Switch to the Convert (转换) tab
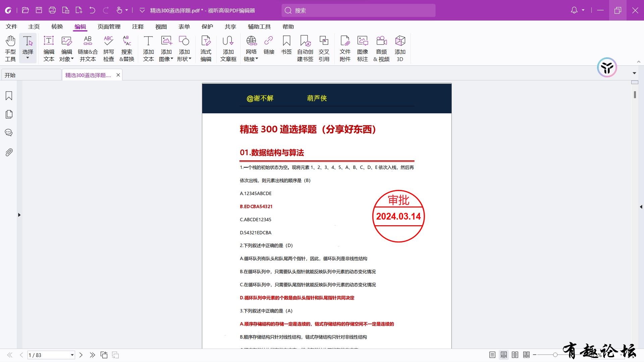The width and height of the screenshot is (644, 362). [x=57, y=26]
